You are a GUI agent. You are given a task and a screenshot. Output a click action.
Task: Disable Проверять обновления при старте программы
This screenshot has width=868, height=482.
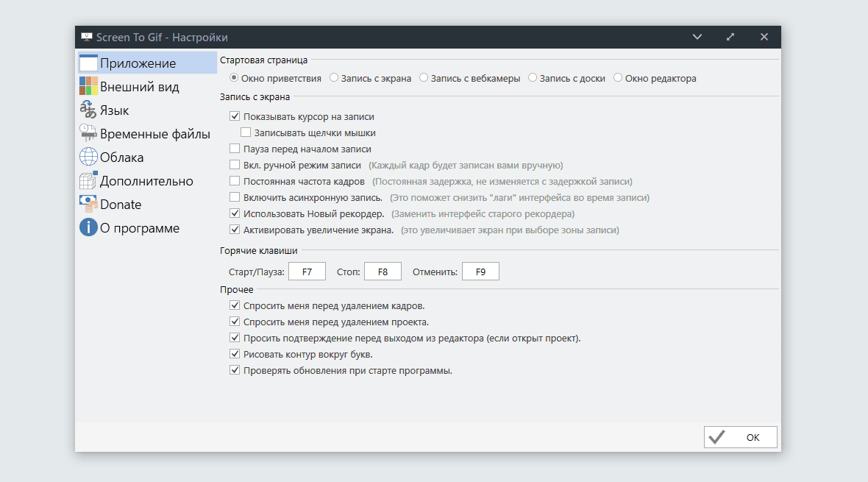coord(235,370)
